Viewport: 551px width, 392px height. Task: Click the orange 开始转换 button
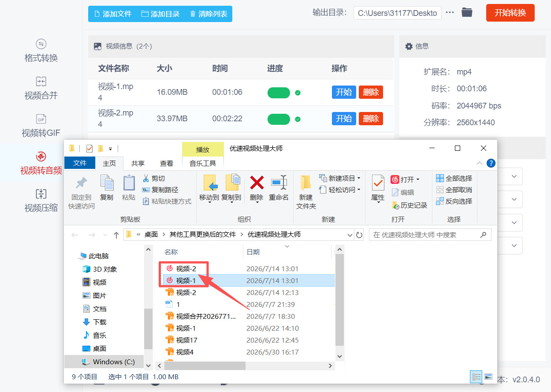(510, 13)
